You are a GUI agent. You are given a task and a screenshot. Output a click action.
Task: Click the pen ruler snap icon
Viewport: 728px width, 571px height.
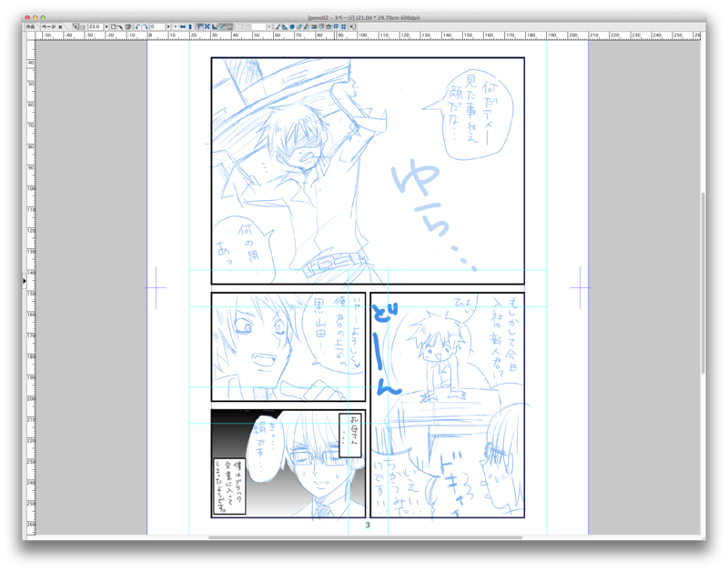pyautogui.click(x=278, y=27)
